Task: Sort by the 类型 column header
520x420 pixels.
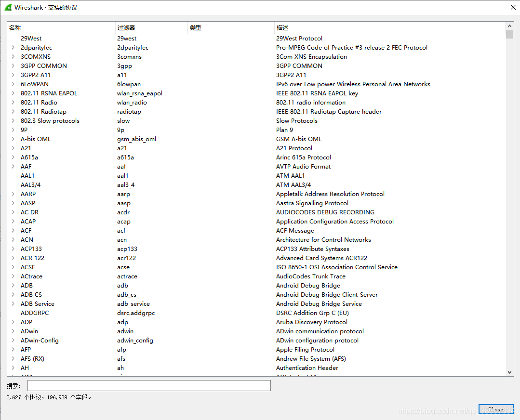Action: pyautogui.click(x=231, y=27)
